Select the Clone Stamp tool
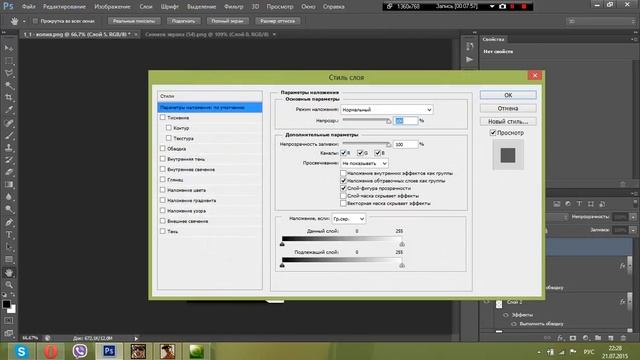The image size is (640, 360). (x=9, y=147)
